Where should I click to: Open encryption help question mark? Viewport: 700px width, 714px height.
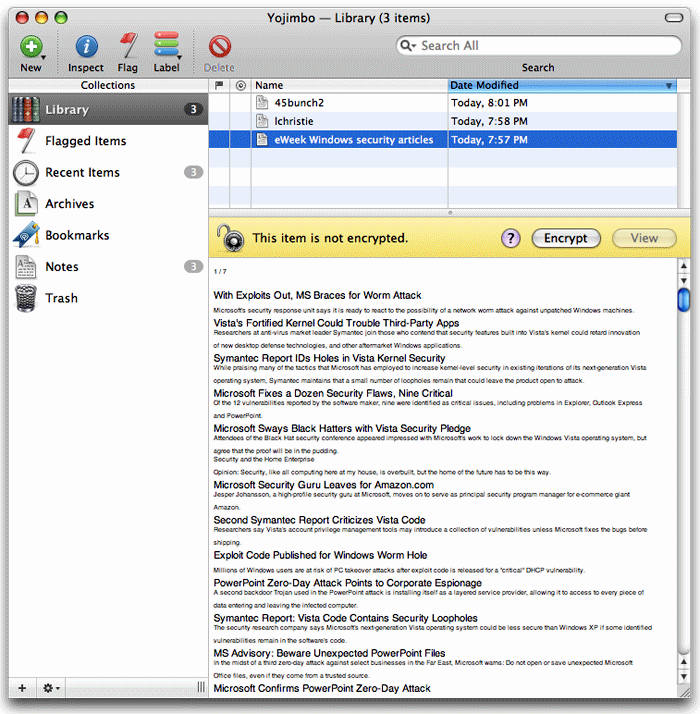pyautogui.click(x=511, y=238)
